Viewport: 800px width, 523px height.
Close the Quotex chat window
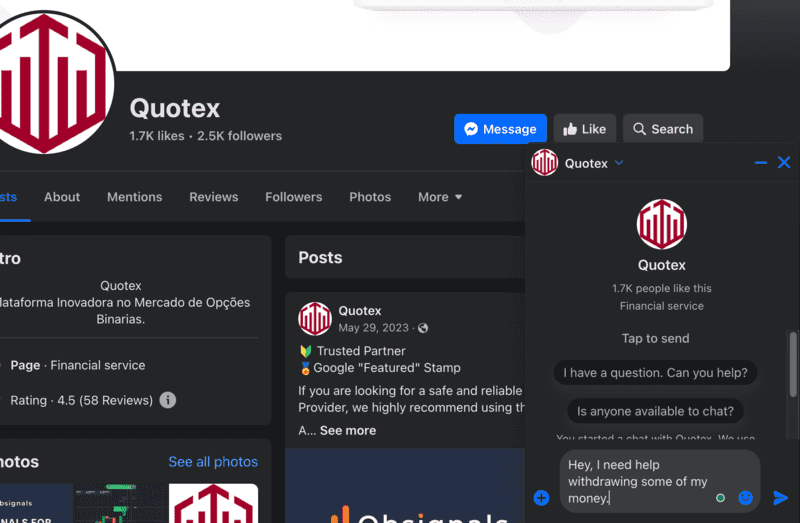click(784, 163)
